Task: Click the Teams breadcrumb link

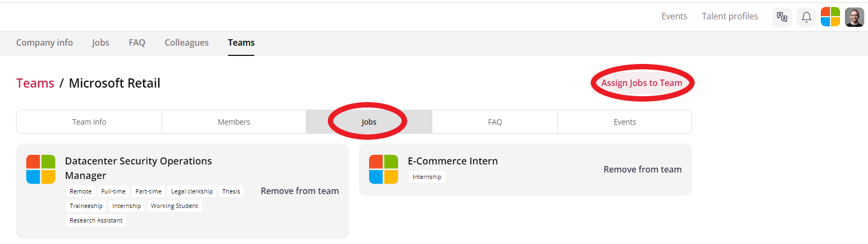Action: pos(35,83)
